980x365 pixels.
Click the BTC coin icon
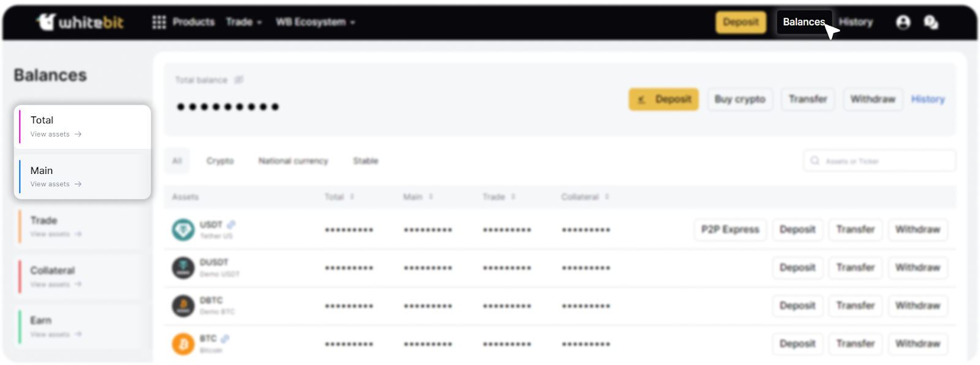[x=183, y=344]
